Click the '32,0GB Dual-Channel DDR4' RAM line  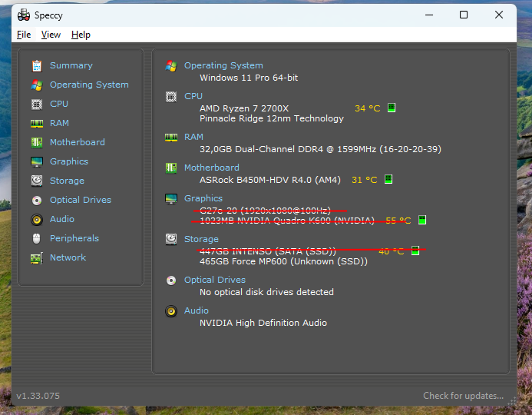(x=320, y=149)
